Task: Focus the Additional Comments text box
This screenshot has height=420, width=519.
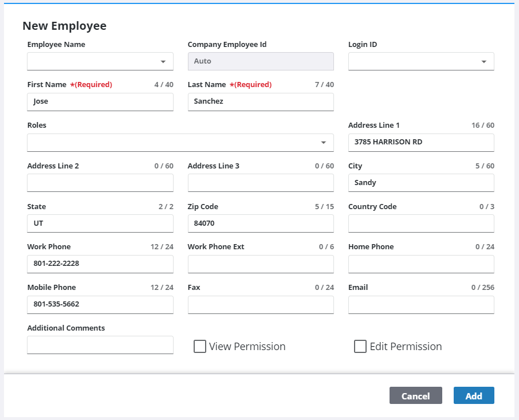Action: 100,345
